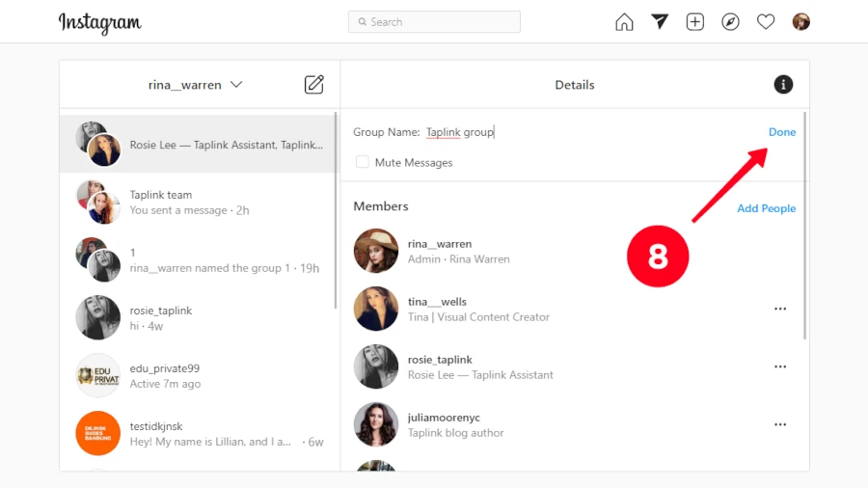The width and height of the screenshot is (868, 488).
Task: Go to the Instagram home feed icon
Action: [625, 21]
